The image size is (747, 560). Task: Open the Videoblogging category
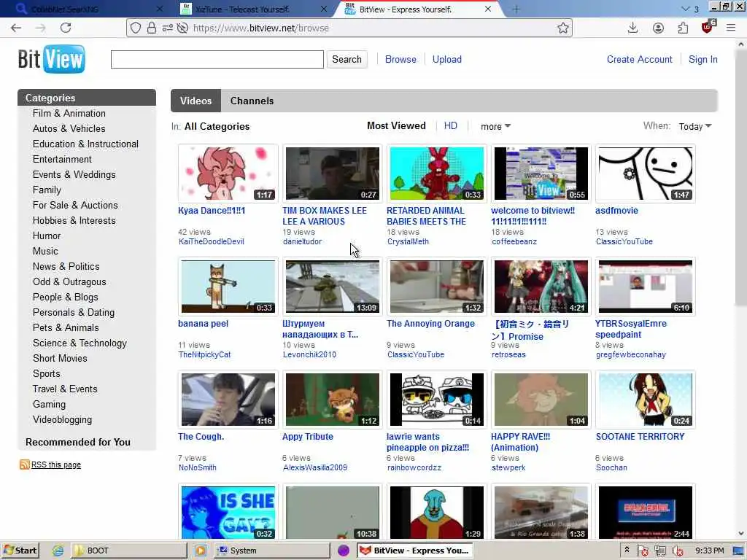pyautogui.click(x=63, y=419)
